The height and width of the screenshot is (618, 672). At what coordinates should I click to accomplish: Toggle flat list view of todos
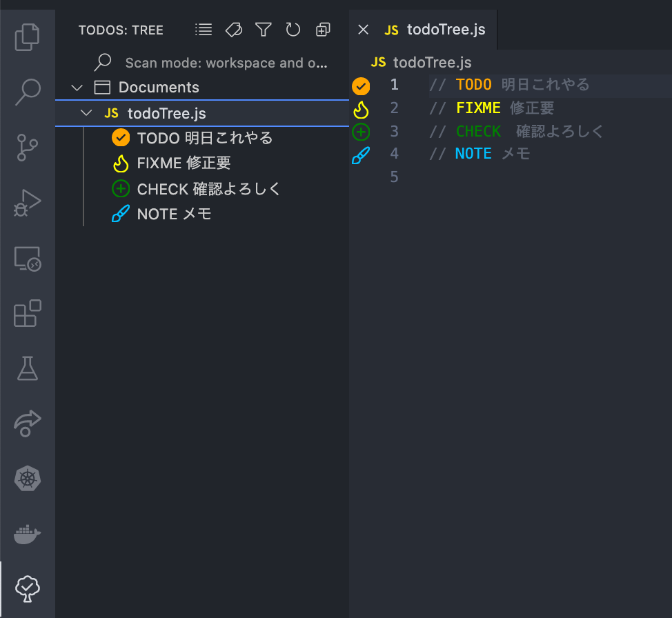coord(204,30)
